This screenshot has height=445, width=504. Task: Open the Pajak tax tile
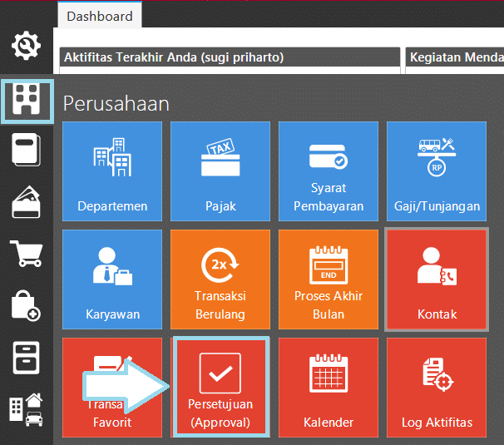coord(220,171)
